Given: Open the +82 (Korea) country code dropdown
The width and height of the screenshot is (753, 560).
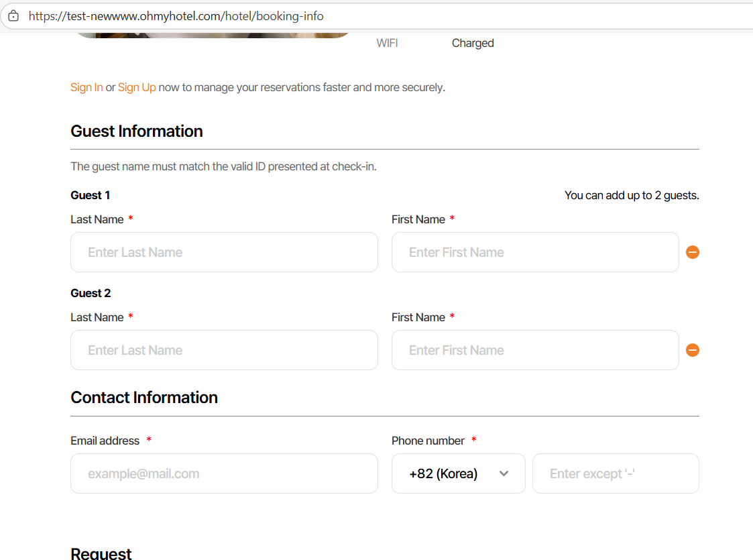Looking at the screenshot, I should coord(458,473).
